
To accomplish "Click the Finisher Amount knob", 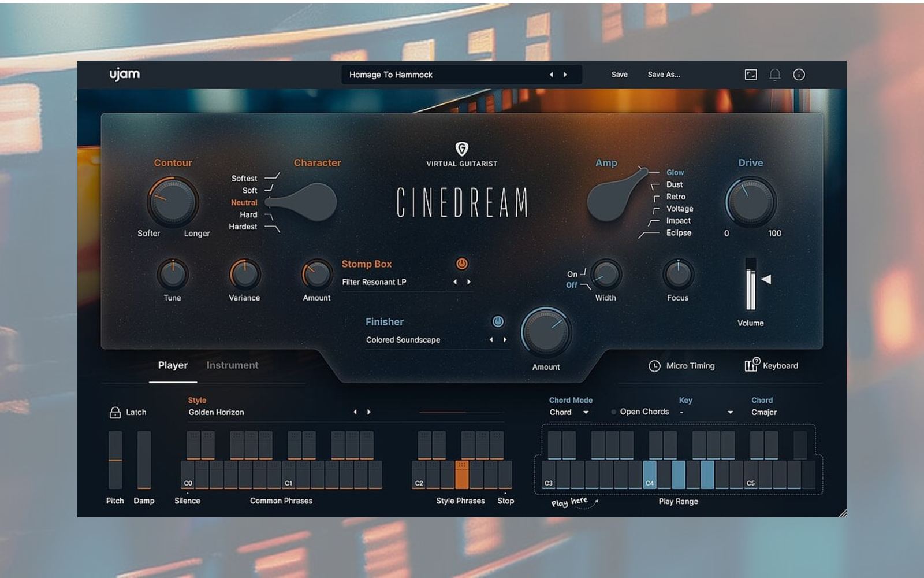I will [x=546, y=332].
